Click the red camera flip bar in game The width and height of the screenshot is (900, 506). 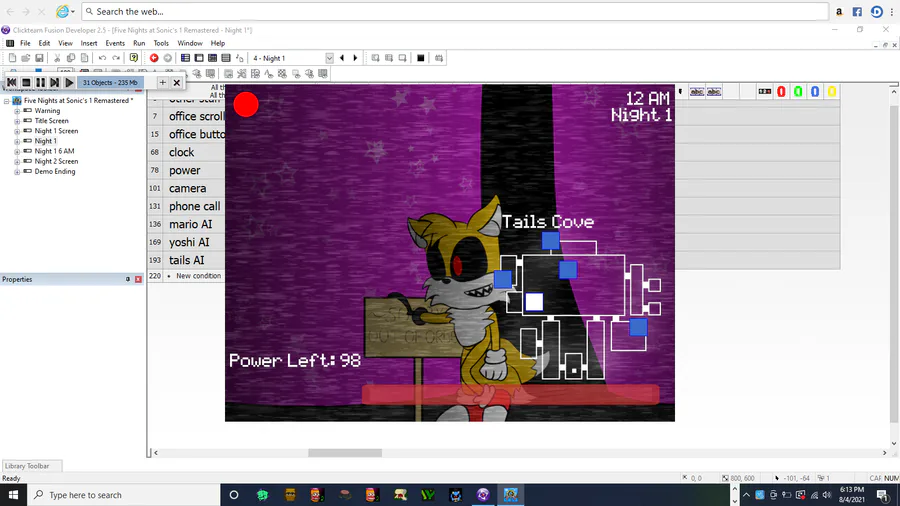click(510, 395)
